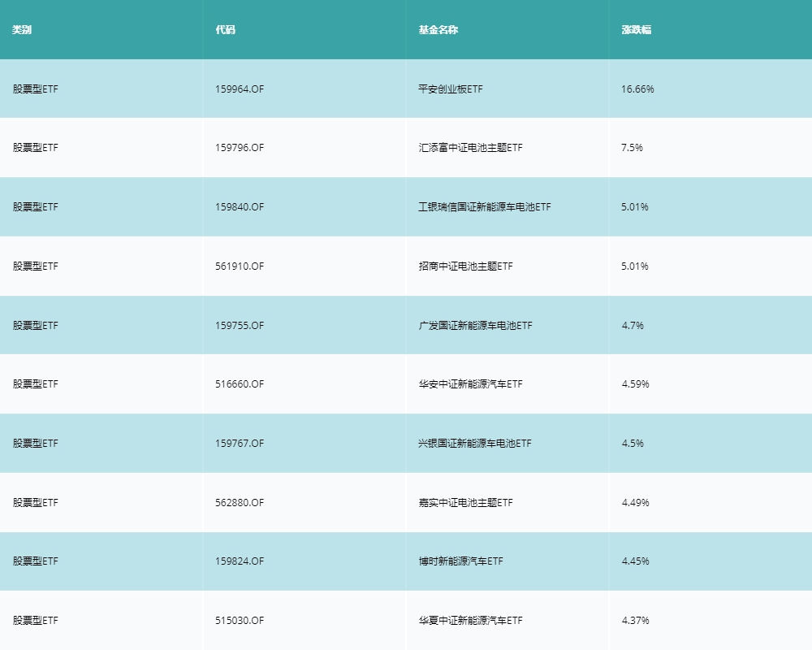
Task: Click 股票型ETF in the 561910.OF row
Action: coord(35,266)
